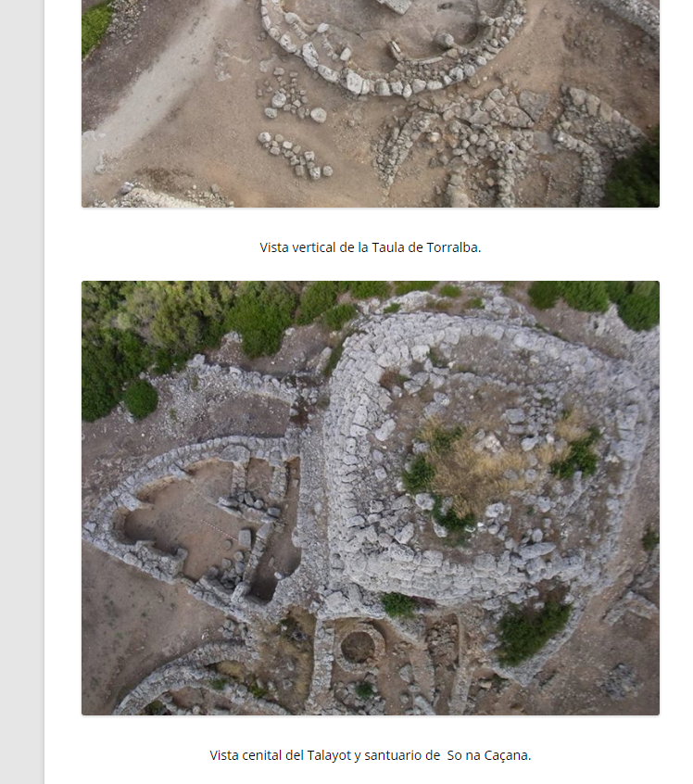Click the gray margin left of the page

point(22,392)
